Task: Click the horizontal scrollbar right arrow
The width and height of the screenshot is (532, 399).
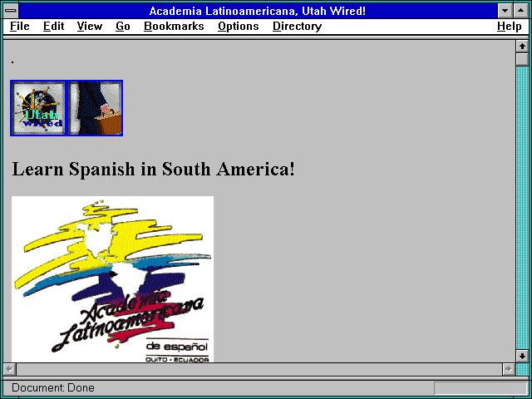Action: 509,369
